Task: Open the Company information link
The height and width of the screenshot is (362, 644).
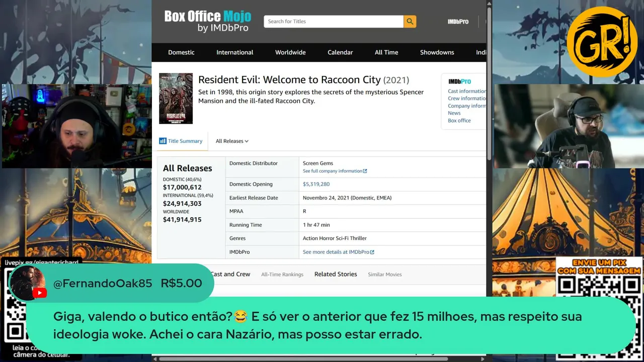Action: coord(467,106)
